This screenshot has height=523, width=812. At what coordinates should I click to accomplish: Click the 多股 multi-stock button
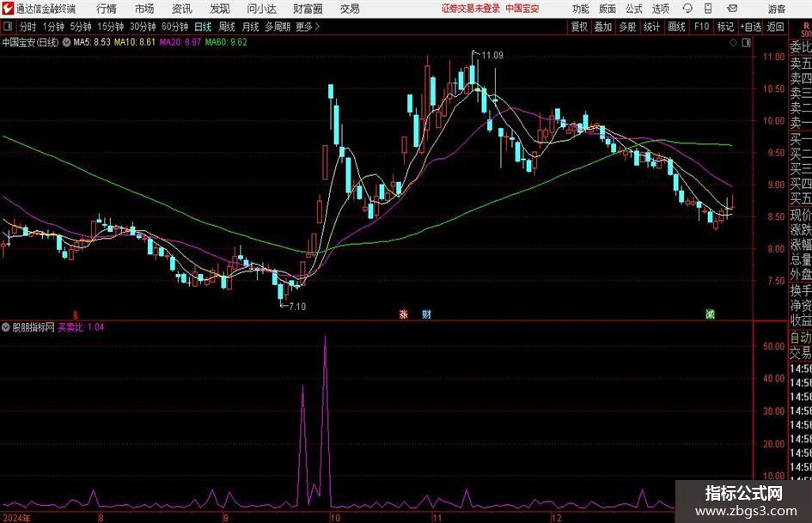click(x=627, y=27)
